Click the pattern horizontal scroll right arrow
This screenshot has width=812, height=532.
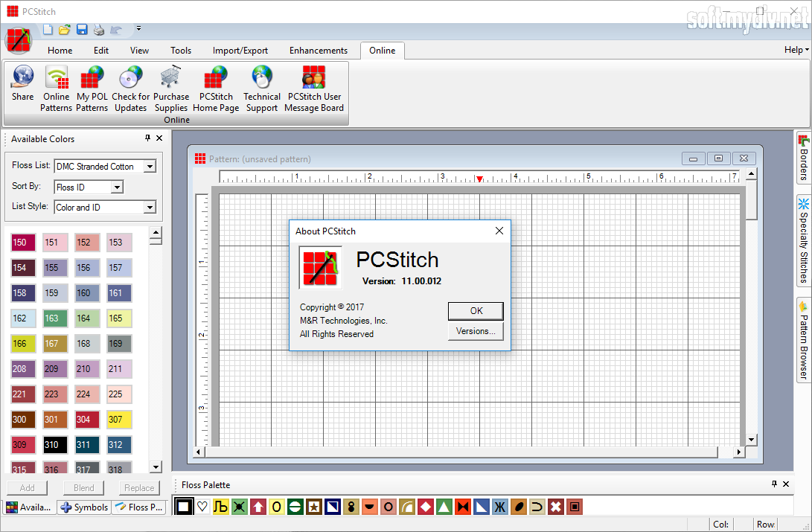(739, 452)
